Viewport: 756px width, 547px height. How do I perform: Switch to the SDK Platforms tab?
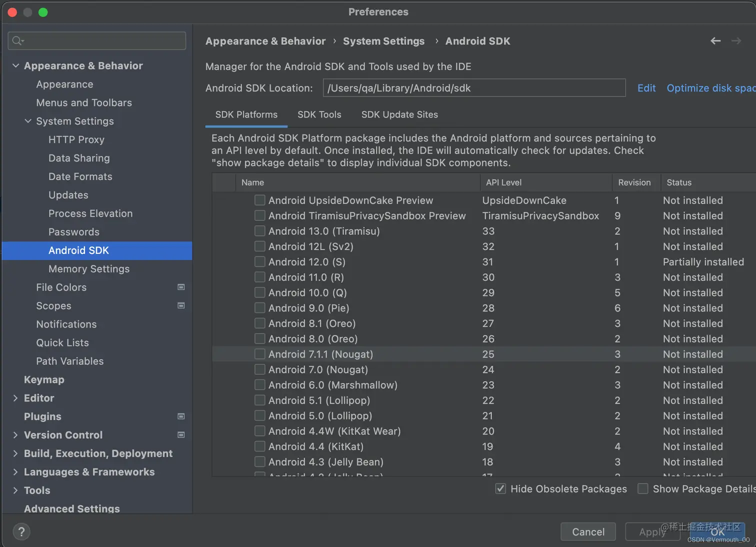[x=246, y=114]
